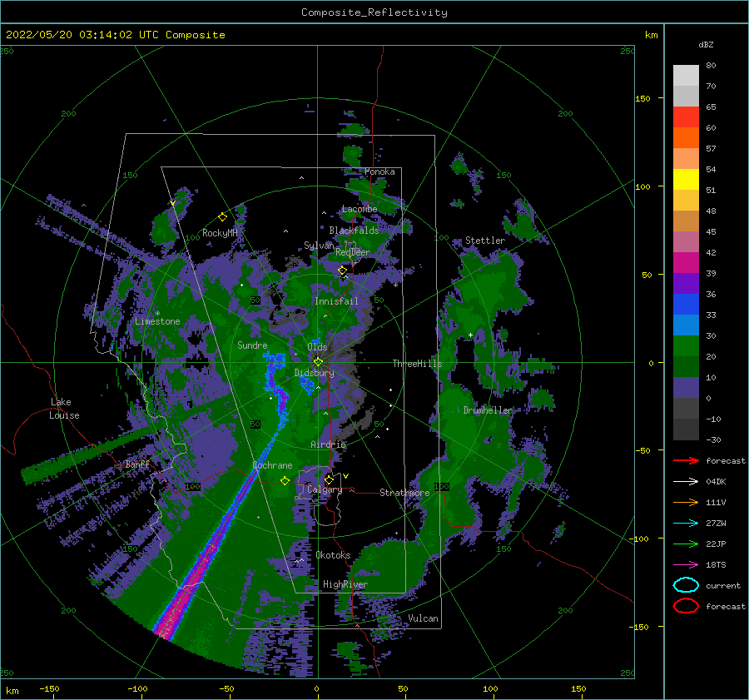Click the orange 111V arrow in legend
The image size is (749, 700).
(x=686, y=502)
